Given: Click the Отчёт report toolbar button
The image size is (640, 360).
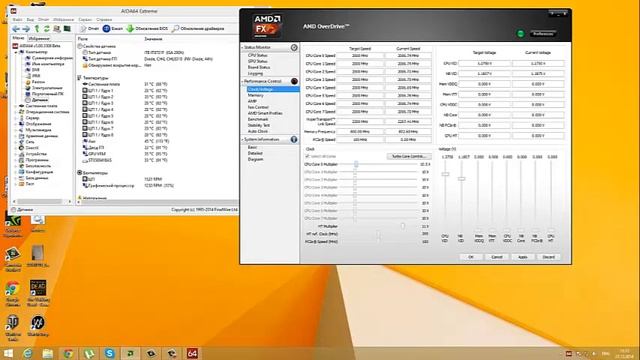Looking at the screenshot, I should 90,29.
